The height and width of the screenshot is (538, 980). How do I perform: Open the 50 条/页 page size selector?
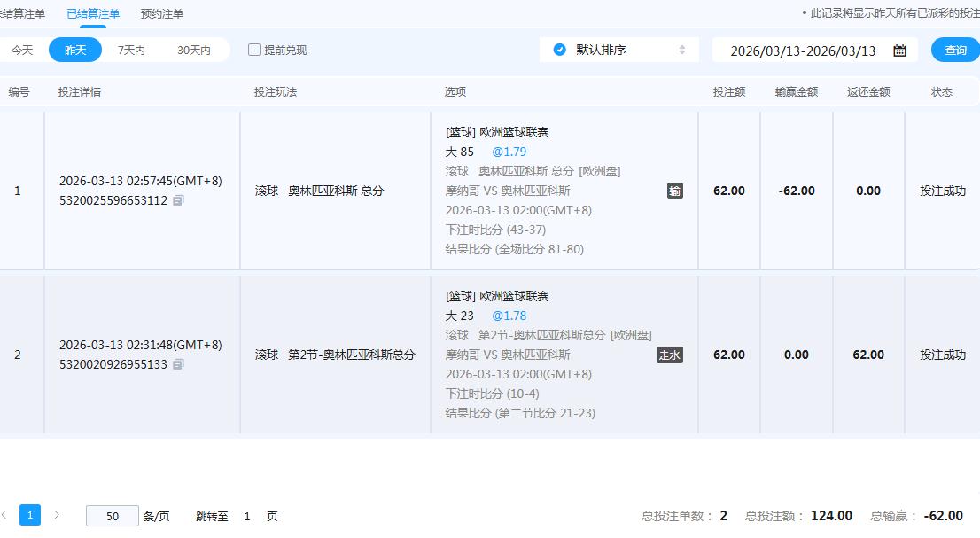[x=113, y=516]
